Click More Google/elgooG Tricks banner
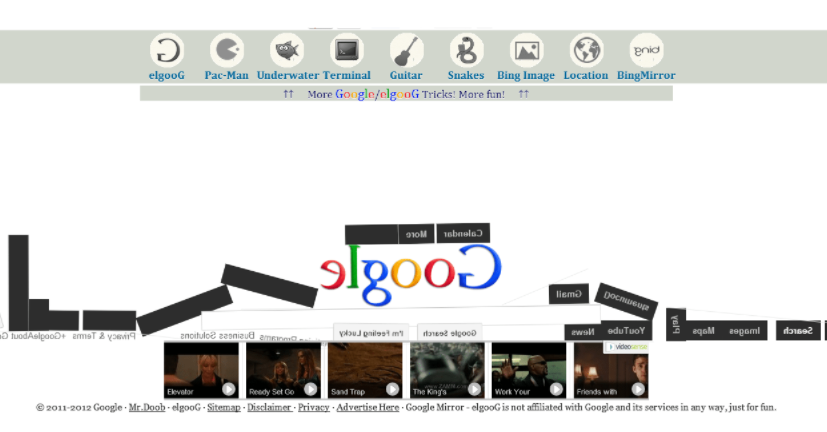Screen dimensions: 827x432 click(406, 94)
